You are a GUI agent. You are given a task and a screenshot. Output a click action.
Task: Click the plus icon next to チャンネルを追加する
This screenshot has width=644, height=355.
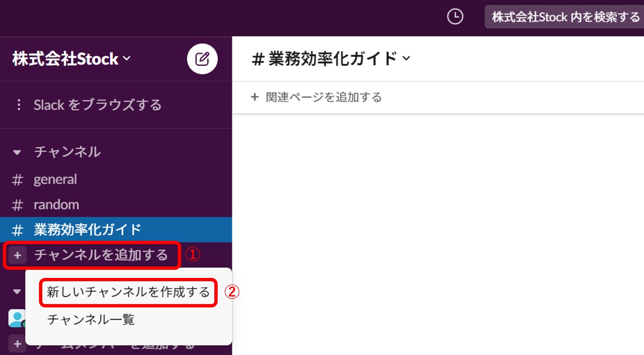coord(17,256)
